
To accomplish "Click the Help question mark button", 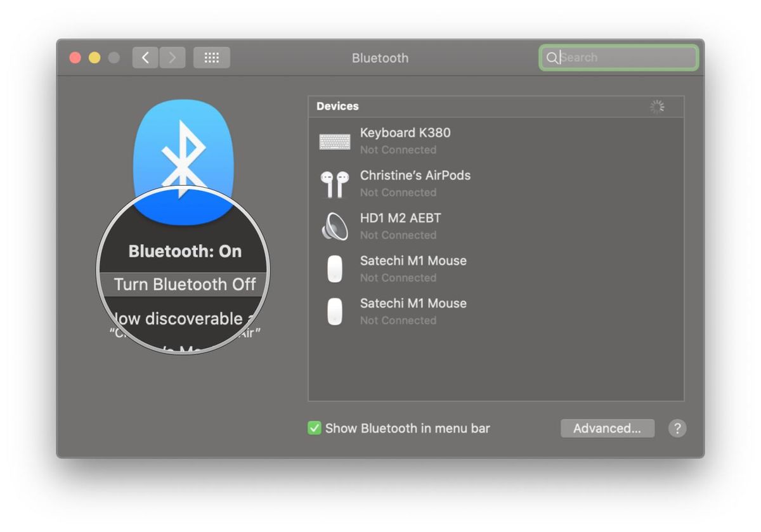I will pos(677,428).
